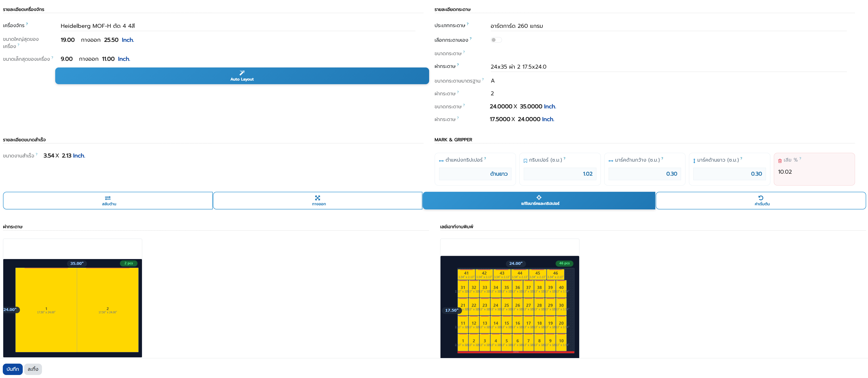Click the 24.0000 X 35.0000 Inch paper size
The image size is (868, 378).
click(523, 106)
